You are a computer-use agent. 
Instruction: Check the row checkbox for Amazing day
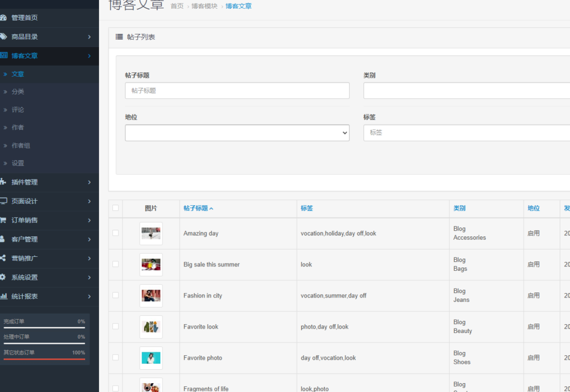116,233
